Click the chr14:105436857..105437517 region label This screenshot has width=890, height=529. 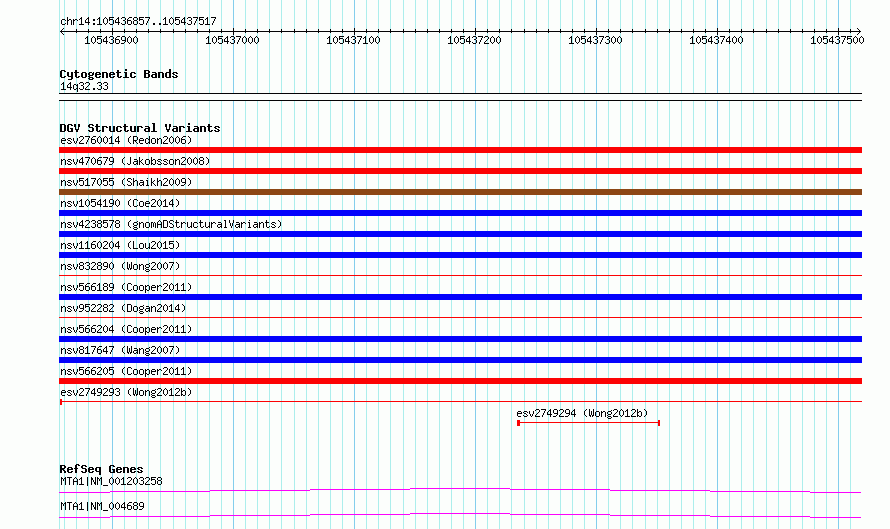pos(138,22)
